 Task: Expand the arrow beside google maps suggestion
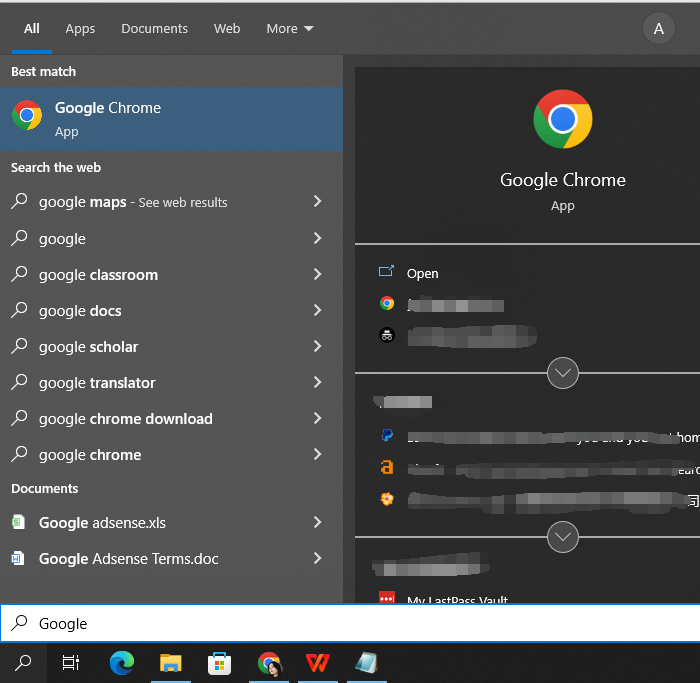tap(317, 202)
